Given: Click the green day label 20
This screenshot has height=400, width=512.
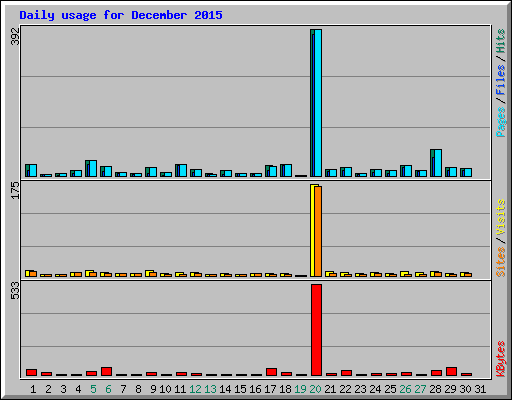Looking at the screenshot, I should point(315,389).
